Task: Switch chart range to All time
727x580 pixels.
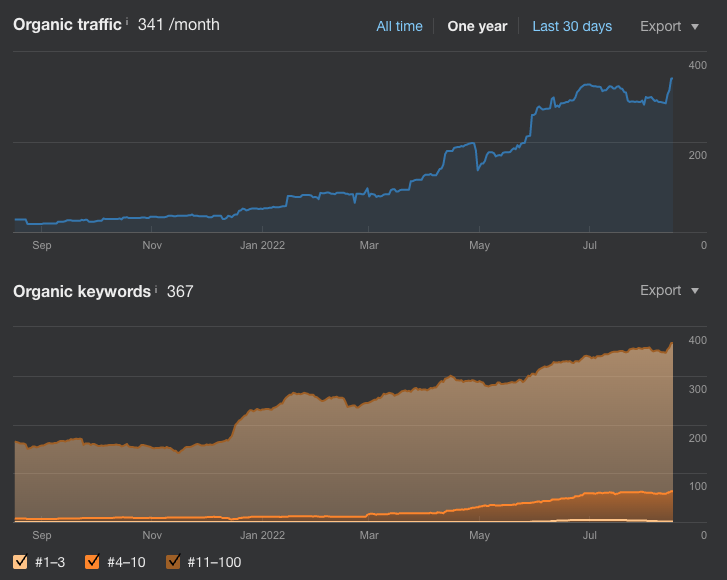Action: click(x=399, y=26)
